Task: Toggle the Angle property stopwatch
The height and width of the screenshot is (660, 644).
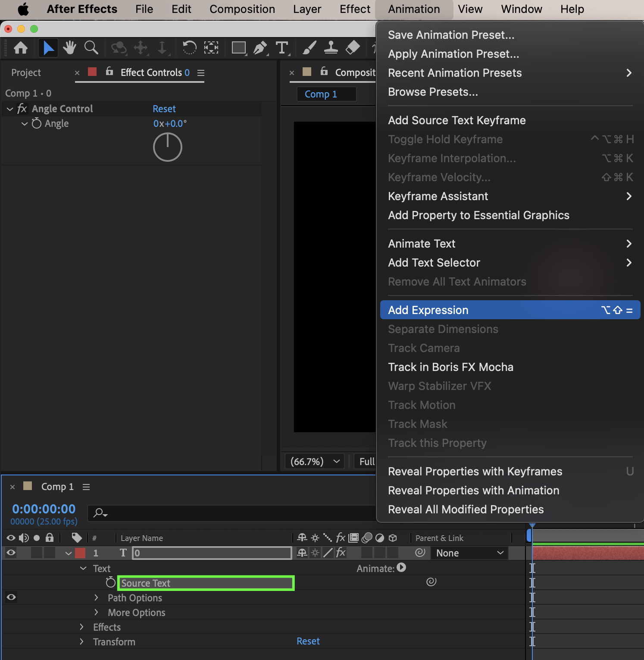Action: click(37, 123)
